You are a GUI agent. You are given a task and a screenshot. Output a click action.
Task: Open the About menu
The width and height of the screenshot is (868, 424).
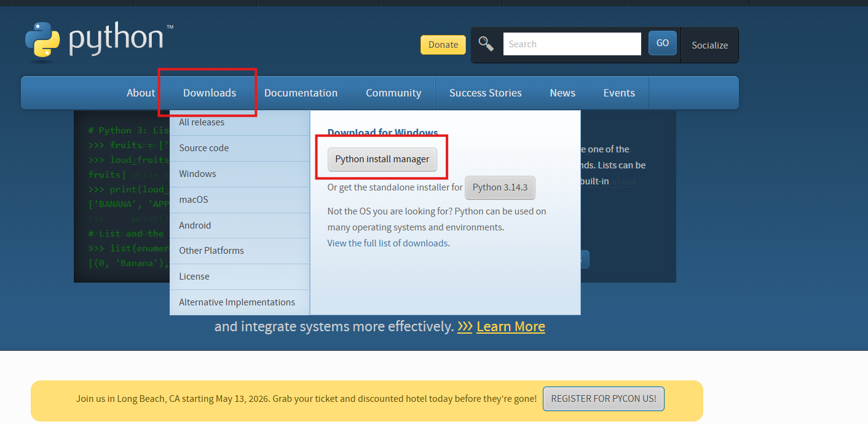[141, 93]
